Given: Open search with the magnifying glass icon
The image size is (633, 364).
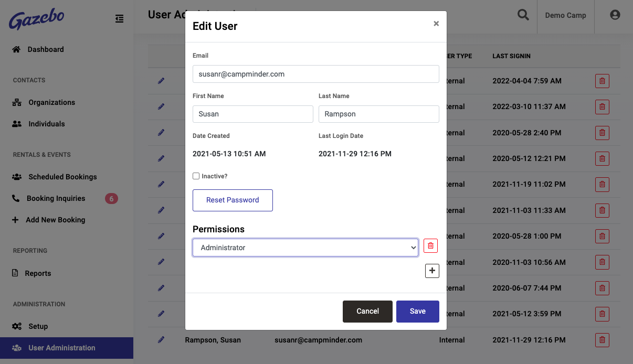Looking at the screenshot, I should click(x=523, y=15).
